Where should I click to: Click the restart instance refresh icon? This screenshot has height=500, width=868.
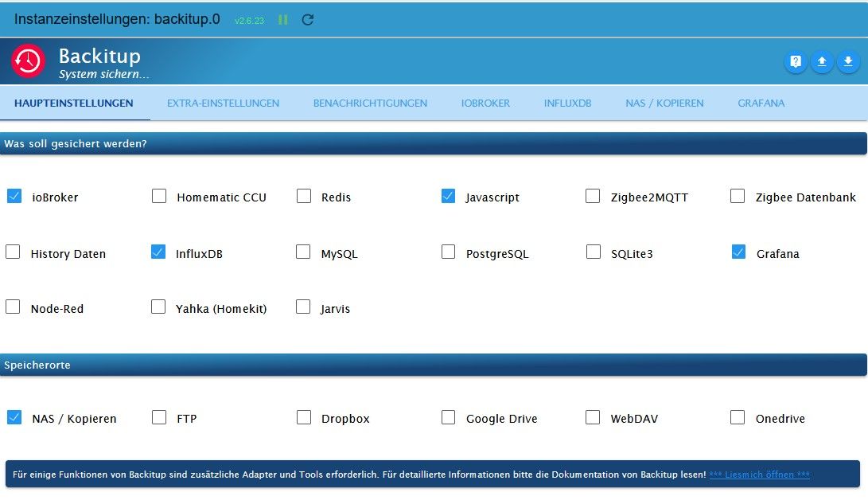click(308, 20)
